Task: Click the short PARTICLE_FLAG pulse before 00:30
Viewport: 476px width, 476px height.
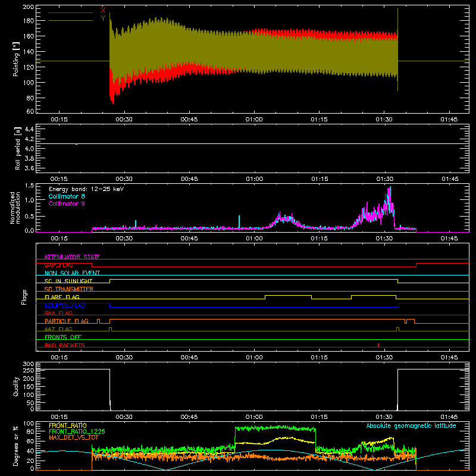Action: click(x=98, y=321)
